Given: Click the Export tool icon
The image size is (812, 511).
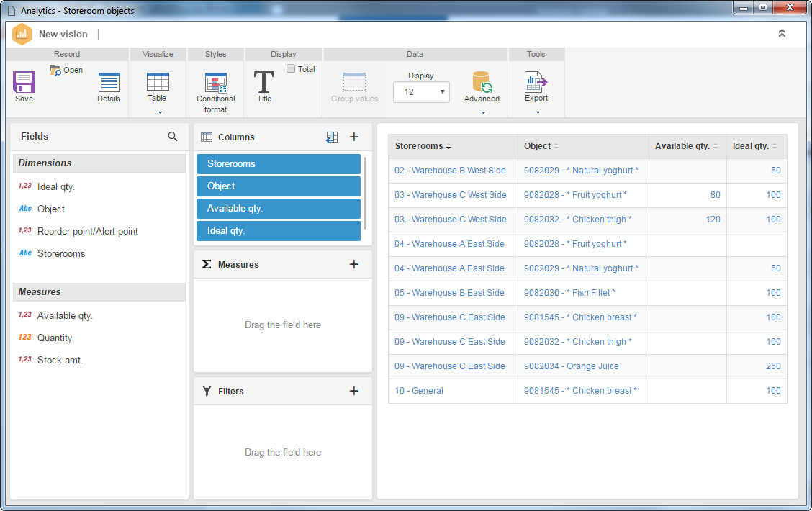Looking at the screenshot, I should click(x=536, y=82).
